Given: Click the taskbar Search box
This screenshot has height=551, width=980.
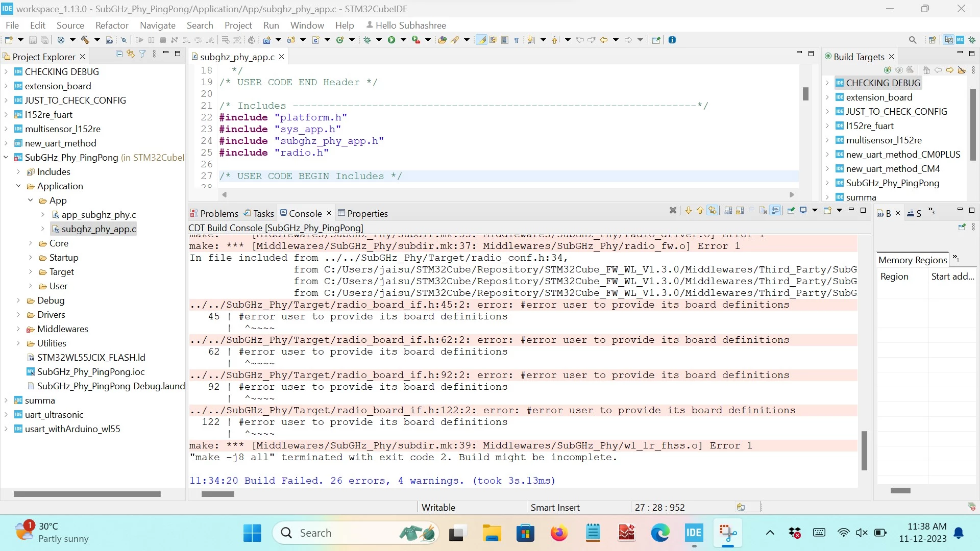Looking at the screenshot, I should click(356, 533).
